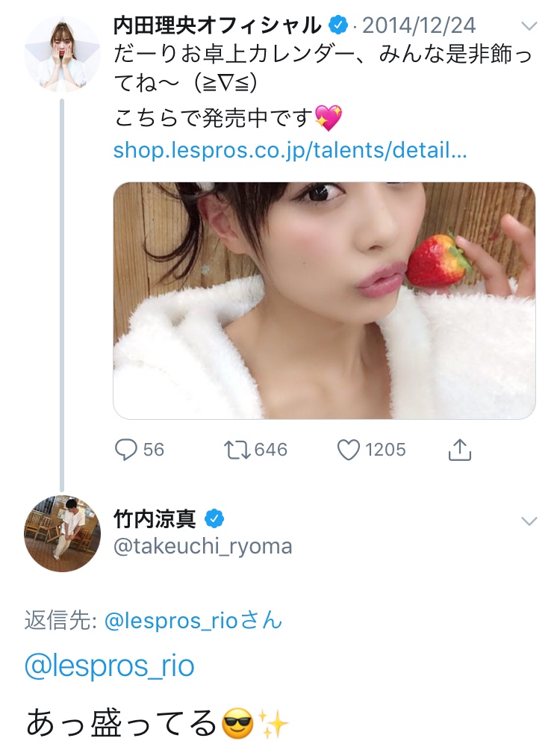Tap the @lespros_rioさん reply-to link
The image size is (560, 747).
point(193,620)
